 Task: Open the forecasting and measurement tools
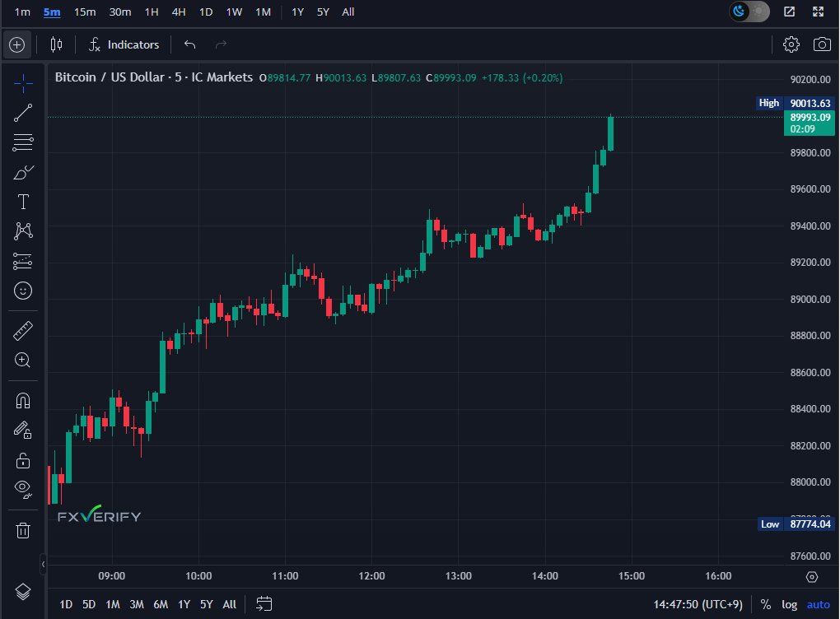click(x=23, y=261)
